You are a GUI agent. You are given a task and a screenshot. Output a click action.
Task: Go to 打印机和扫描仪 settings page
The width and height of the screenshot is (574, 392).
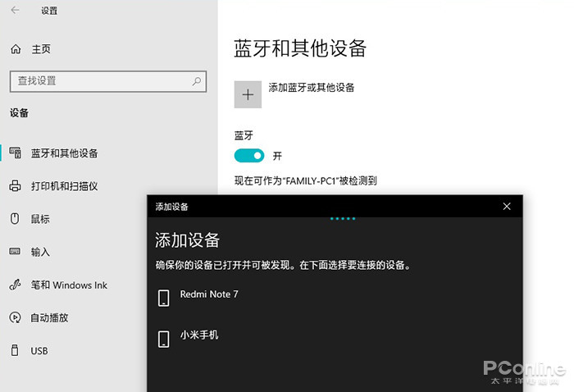click(65, 186)
